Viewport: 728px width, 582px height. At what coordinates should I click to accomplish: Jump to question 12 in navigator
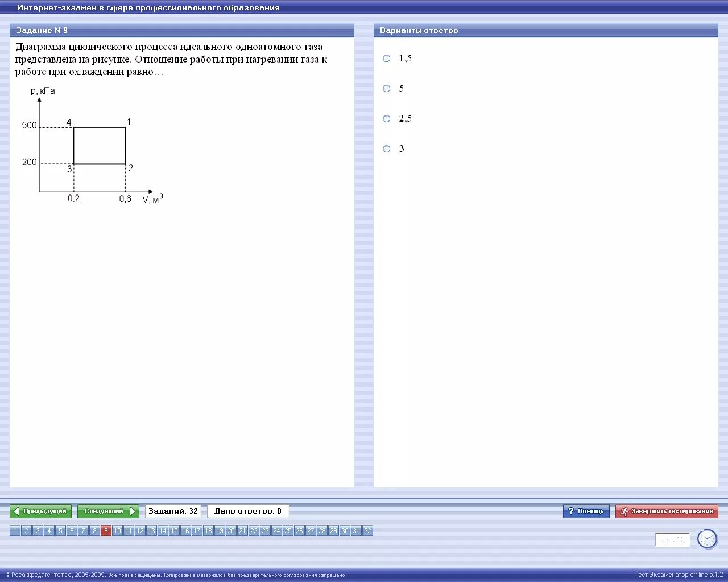click(x=140, y=531)
